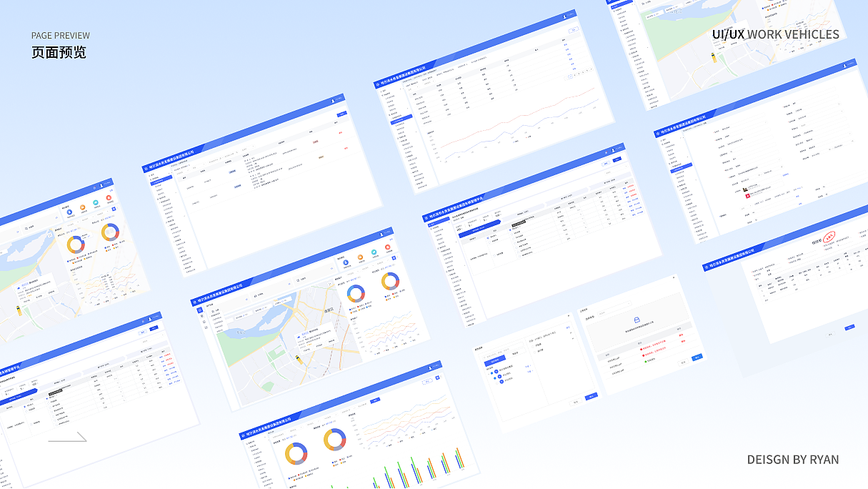Viewport: 868px width, 489px height.
Task: Select the first tree radio in picker dialog
Action: (x=492, y=373)
